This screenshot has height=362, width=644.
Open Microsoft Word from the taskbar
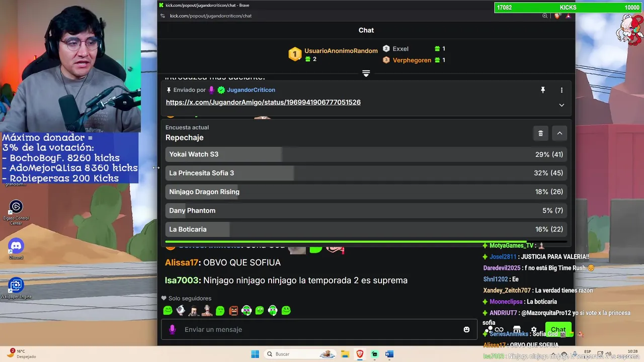click(389, 354)
